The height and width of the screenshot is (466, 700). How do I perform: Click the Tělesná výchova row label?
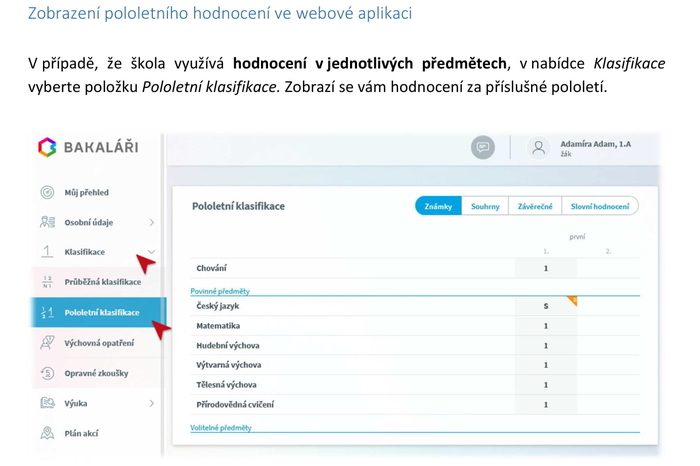(x=226, y=385)
